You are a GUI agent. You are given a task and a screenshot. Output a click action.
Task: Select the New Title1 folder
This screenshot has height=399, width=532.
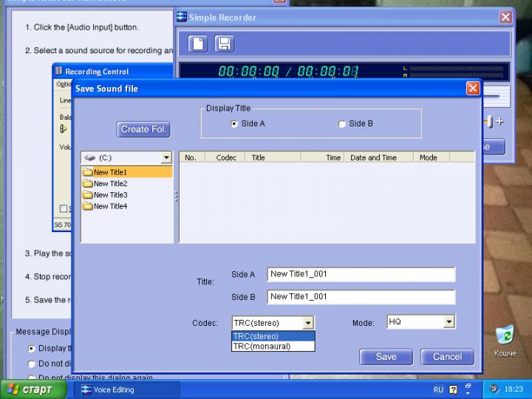click(110, 172)
